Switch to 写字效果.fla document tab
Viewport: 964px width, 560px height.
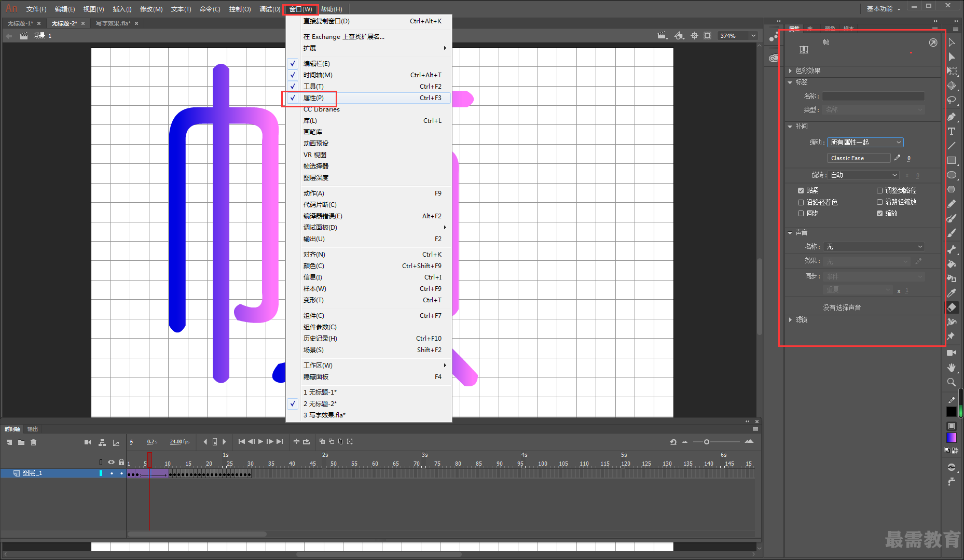pos(113,23)
